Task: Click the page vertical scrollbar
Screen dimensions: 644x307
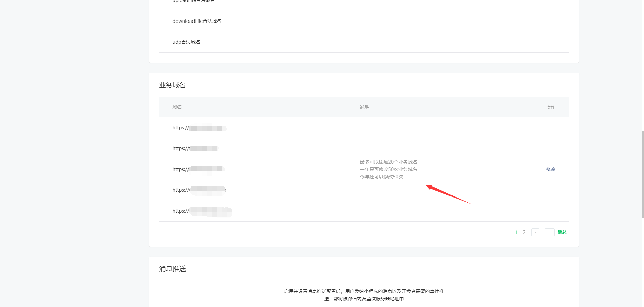Action: (x=643, y=174)
